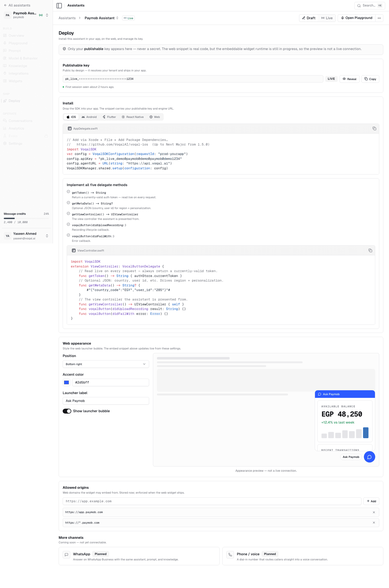The width and height of the screenshot is (389, 588).
Task: Click the highlighted blue bar in balance chart
Action: (x=366, y=433)
